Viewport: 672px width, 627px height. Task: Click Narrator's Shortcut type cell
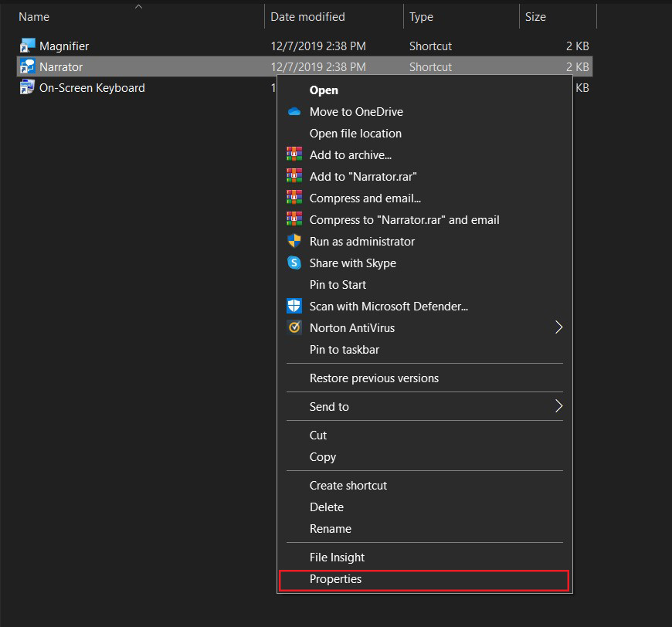(x=430, y=67)
